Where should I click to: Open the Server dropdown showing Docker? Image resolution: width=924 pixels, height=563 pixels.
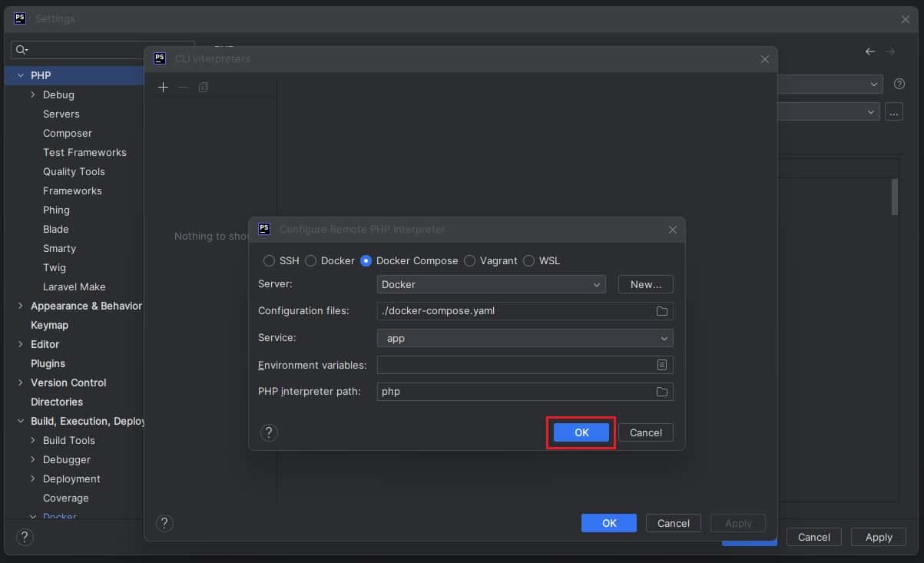(x=491, y=284)
